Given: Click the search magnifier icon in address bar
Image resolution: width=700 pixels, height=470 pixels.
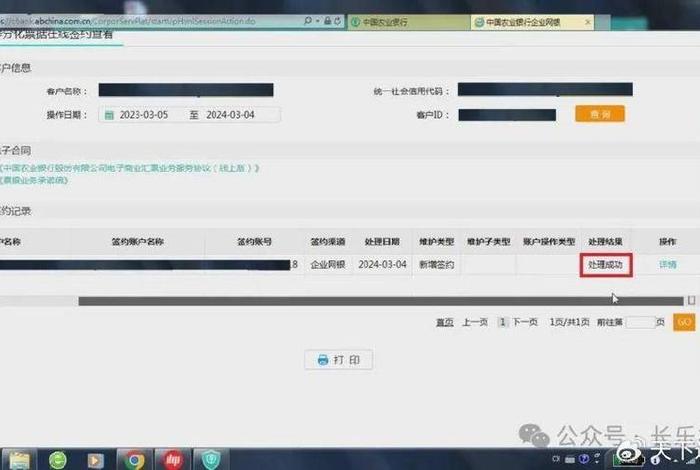Looking at the screenshot, I should coord(308,21).
